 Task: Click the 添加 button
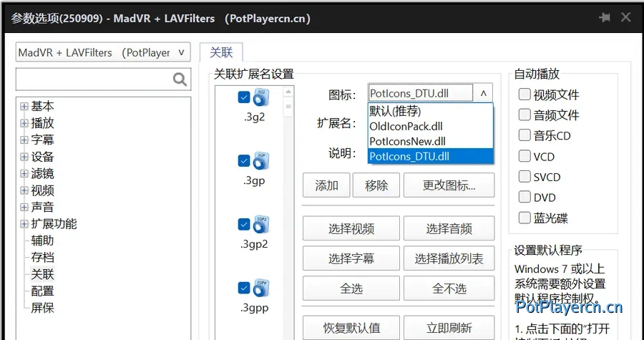click(326, 185)
